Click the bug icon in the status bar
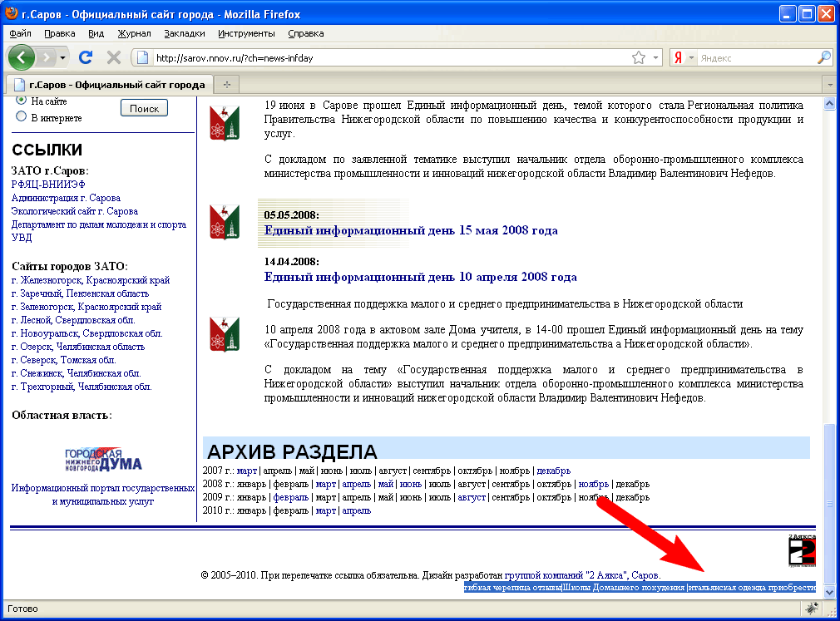 pyautogui.click(x=809, y=609)
